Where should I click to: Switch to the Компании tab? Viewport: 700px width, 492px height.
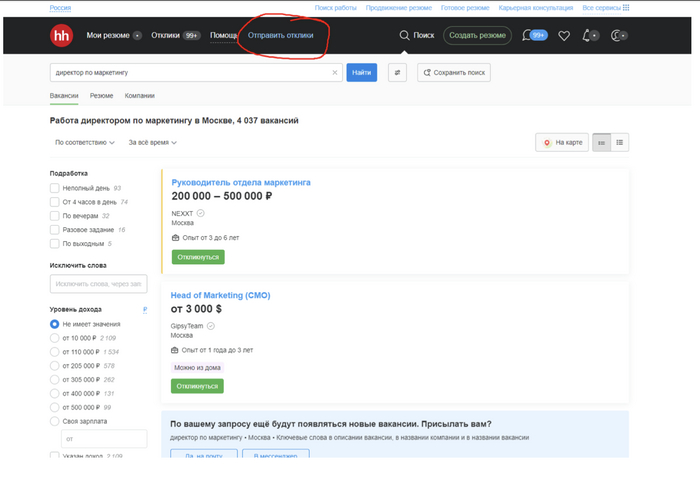point(139,95)
